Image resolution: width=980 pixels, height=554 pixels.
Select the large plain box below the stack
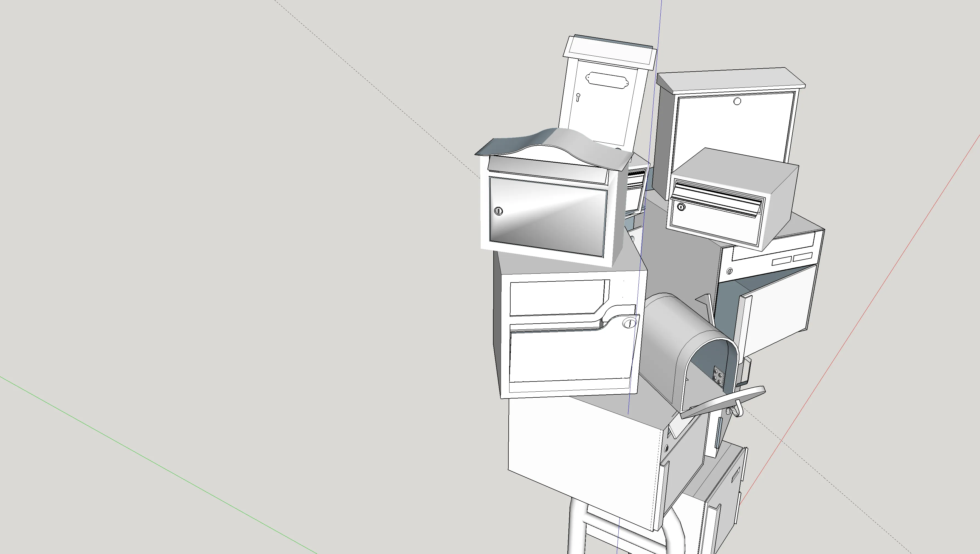pyautogui.click(x=584, y=457)
